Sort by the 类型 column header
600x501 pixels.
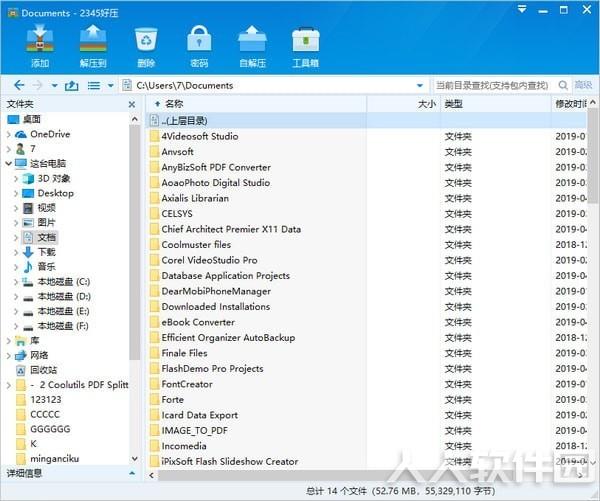(x=496, y=104)
